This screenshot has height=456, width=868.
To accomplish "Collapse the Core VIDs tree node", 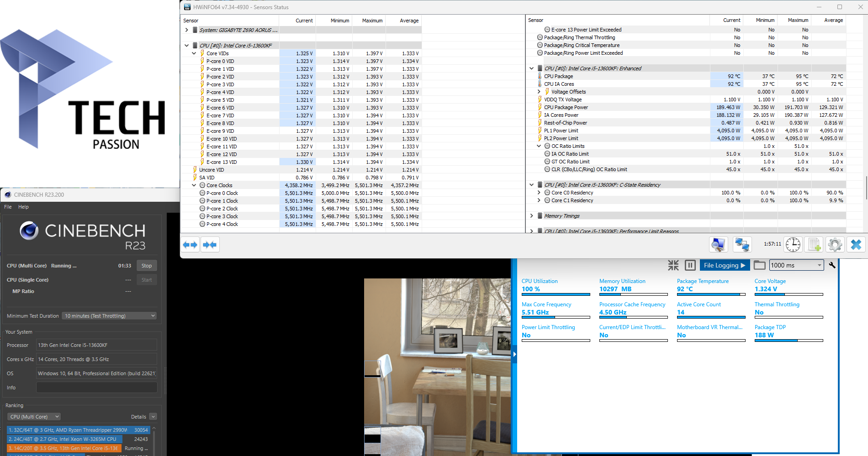I will [x=194, y=53].
